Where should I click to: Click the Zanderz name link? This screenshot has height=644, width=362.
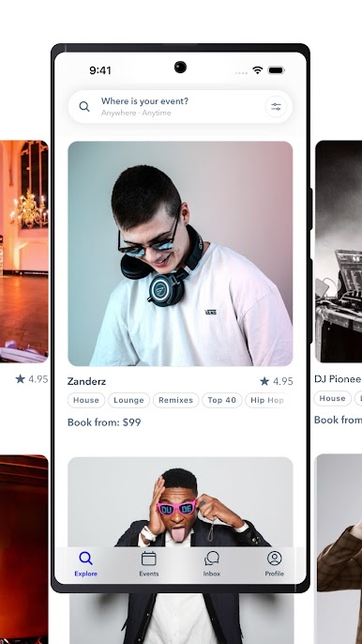pyautogui.click(x=86, y=381)
